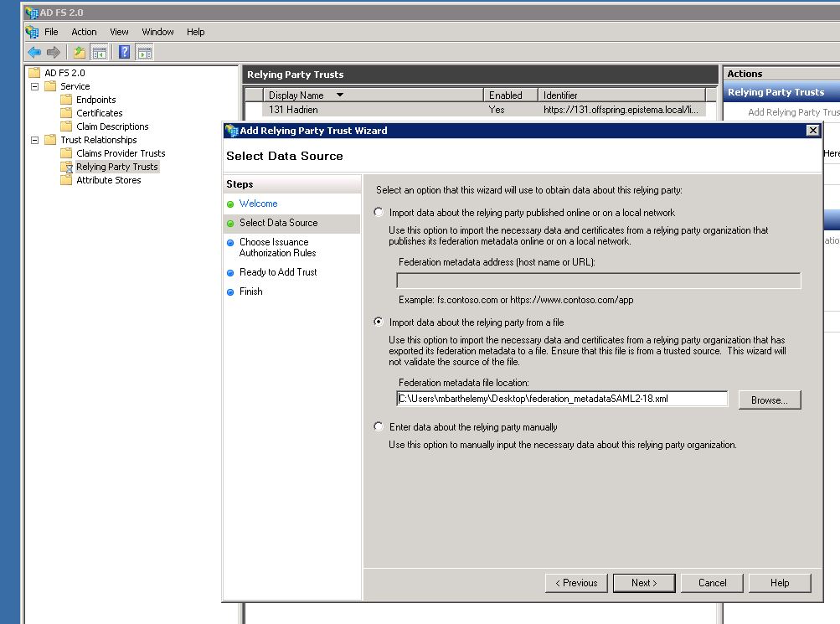
Task: Click Choose Issuance Authorization Rules step
Action: pos(277,247)
